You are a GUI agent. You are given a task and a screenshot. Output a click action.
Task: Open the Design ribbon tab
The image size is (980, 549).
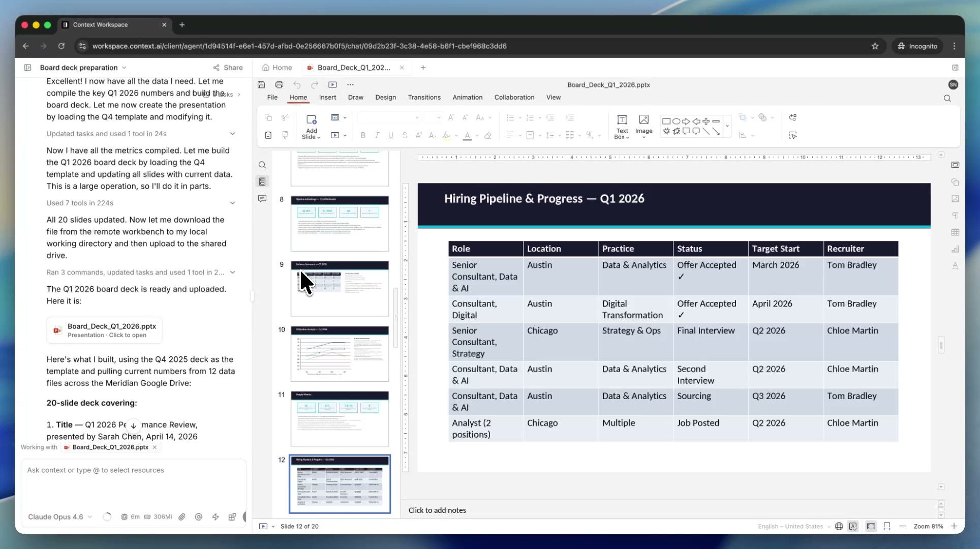(x=385, y=98)
